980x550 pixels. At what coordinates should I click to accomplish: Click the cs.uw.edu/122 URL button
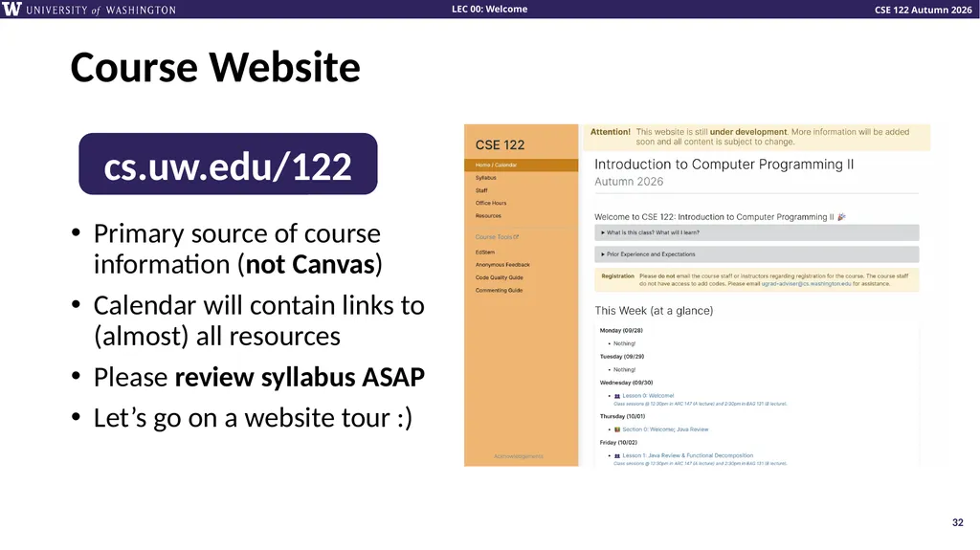[228, 164]
